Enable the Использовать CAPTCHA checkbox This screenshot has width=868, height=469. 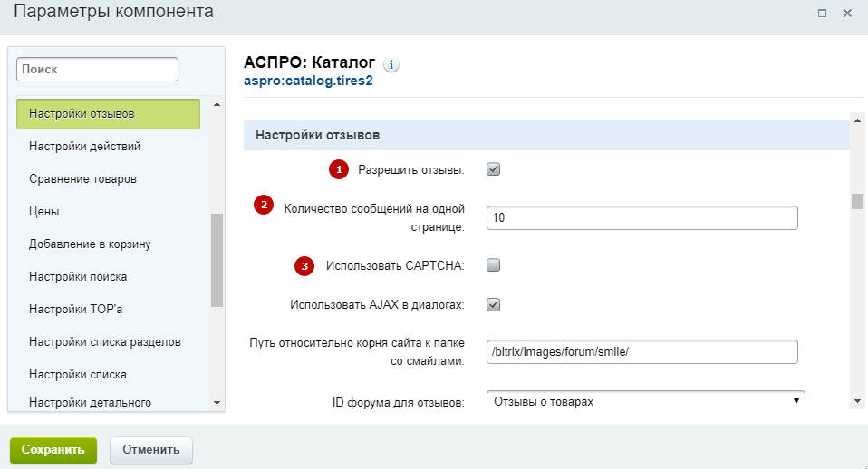tap(493, 265)
